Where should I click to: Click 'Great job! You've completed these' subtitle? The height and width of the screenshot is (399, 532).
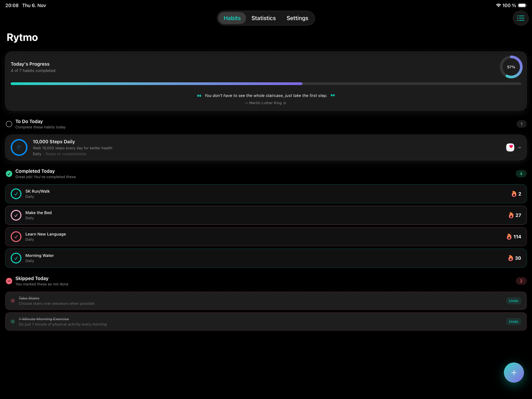pos(45,177)
